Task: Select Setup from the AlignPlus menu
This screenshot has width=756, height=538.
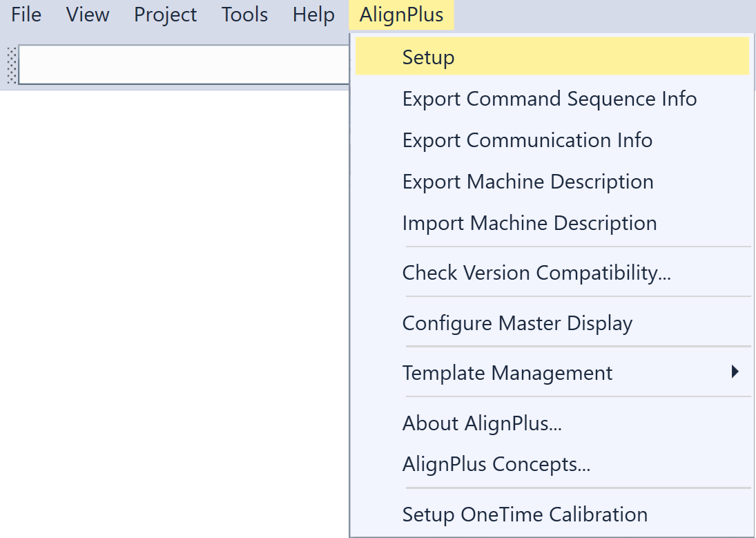Action: [x=428, y=57]
